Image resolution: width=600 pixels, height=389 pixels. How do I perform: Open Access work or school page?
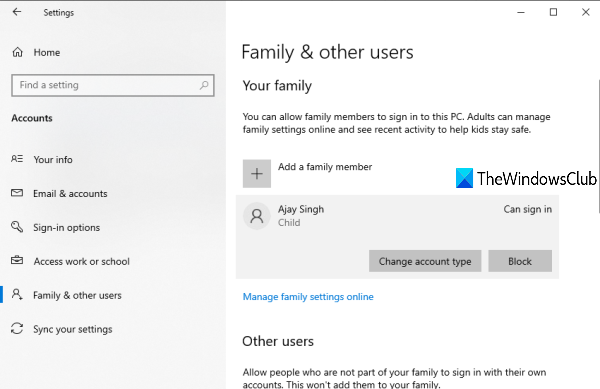point(82,261)
